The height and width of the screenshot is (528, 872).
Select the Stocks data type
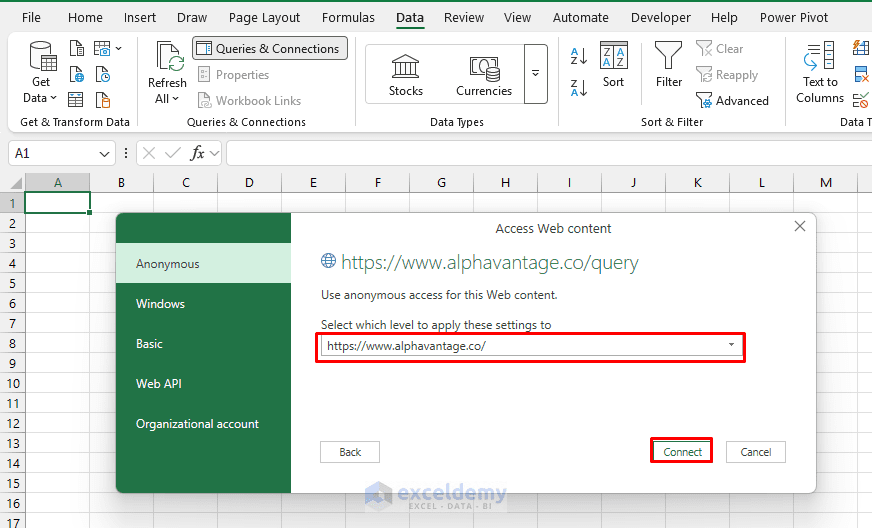[x=405, y=75]
